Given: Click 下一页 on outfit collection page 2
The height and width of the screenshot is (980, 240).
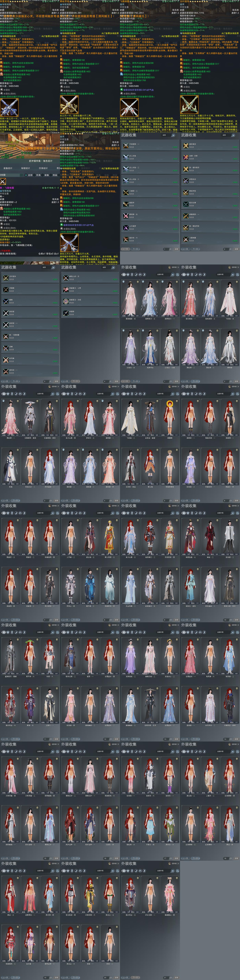Looking at the screenshot, I should tap(195, 381).
